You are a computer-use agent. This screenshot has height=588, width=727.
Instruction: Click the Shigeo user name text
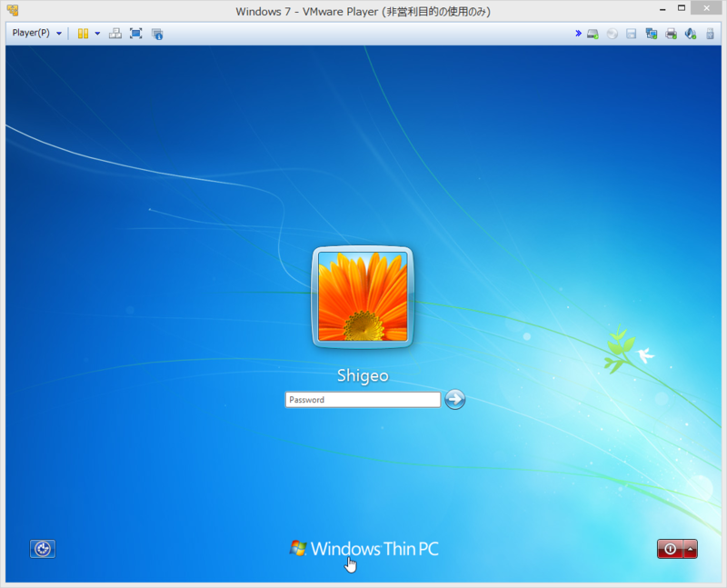(363, 375)
